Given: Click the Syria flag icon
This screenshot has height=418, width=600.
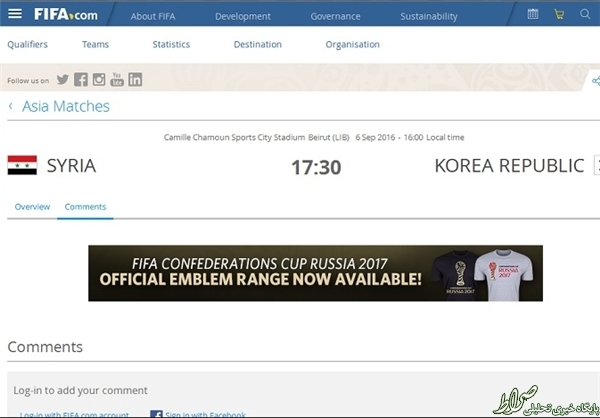Looking at the screenshot, I should 22,165.
